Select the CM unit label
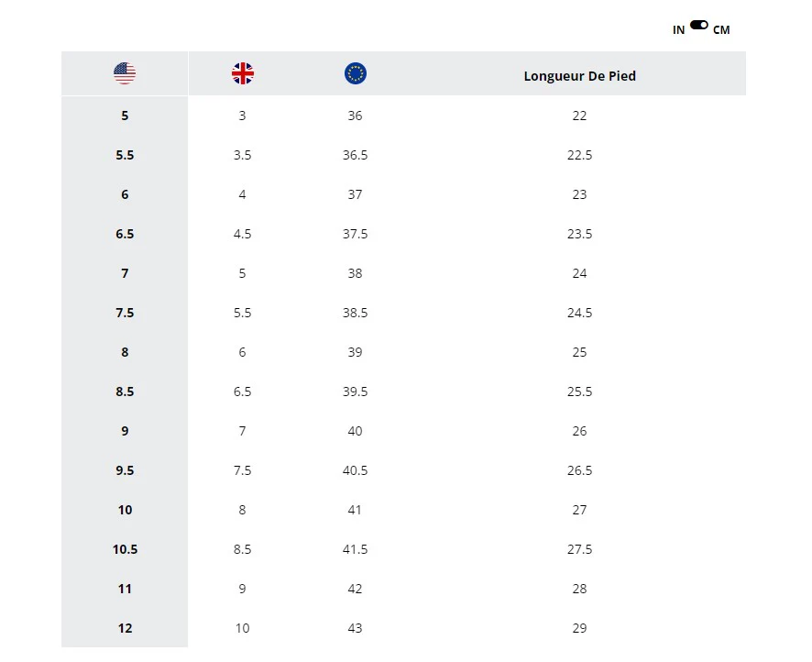 click(721, 30)
